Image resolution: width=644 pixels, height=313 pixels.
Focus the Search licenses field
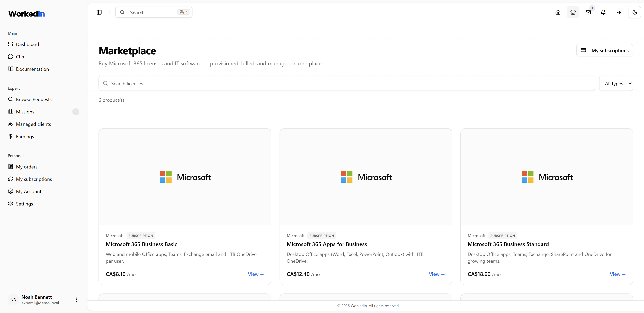[x=346, y=83]
